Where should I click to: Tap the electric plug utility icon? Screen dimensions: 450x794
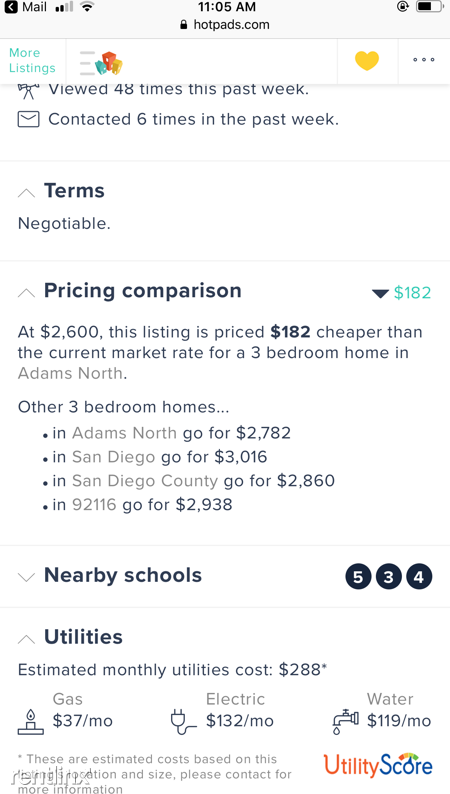(x=183, y=722)
